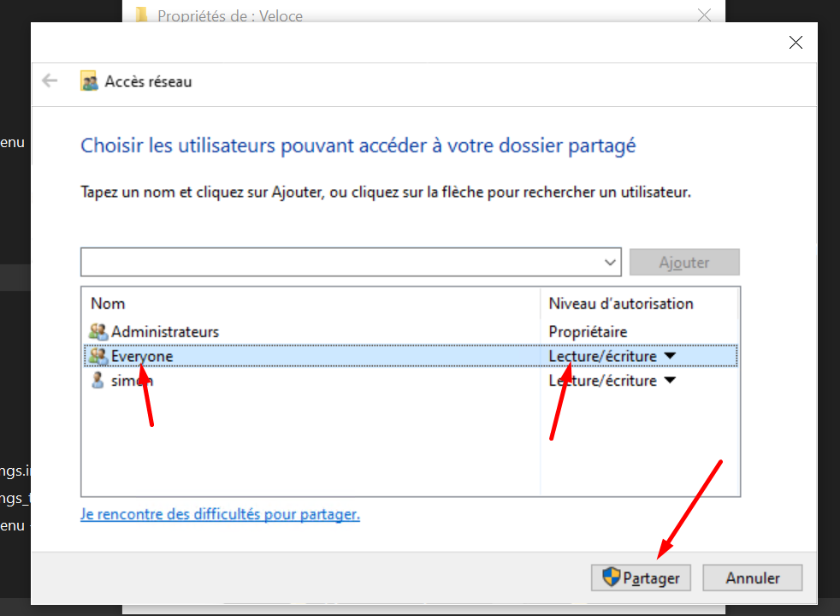
Task: Open the user name combo box arrow
Action: 610,263
